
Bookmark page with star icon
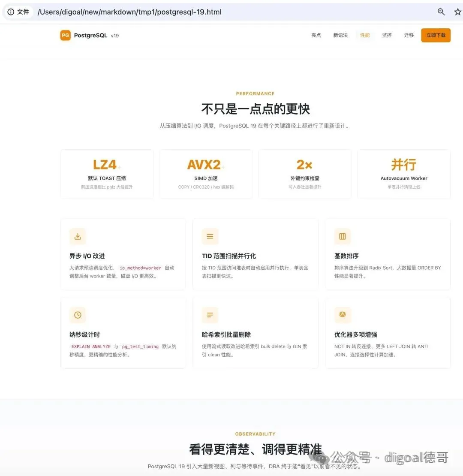[x=457, y=12]
